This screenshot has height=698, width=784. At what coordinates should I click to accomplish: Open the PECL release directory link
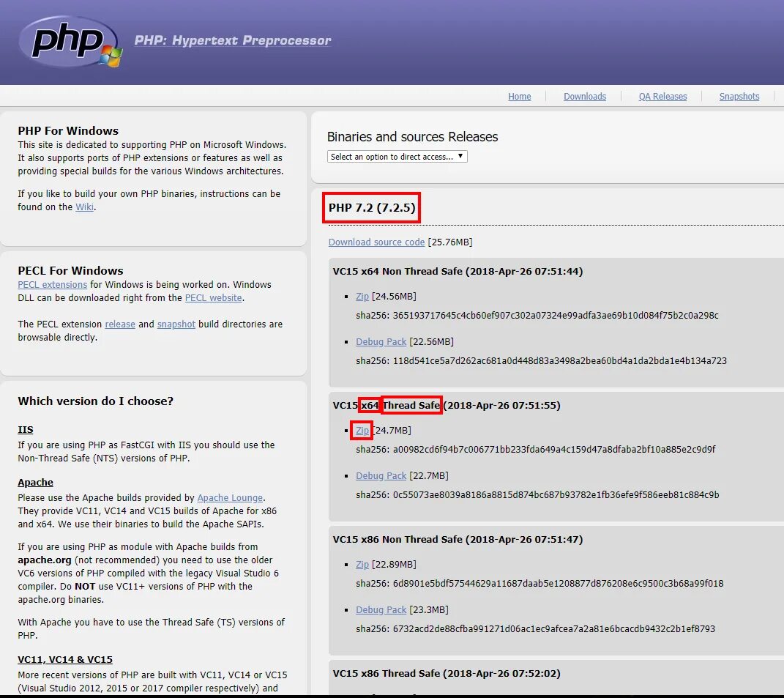120,324
